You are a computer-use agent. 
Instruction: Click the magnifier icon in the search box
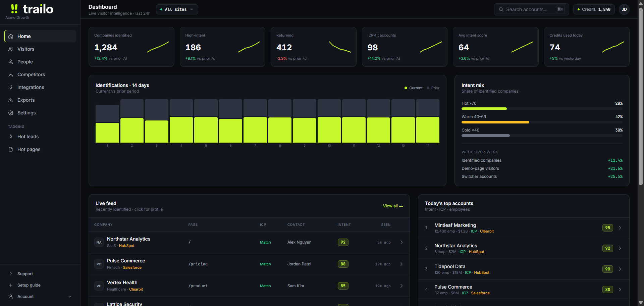click(501, 9)
